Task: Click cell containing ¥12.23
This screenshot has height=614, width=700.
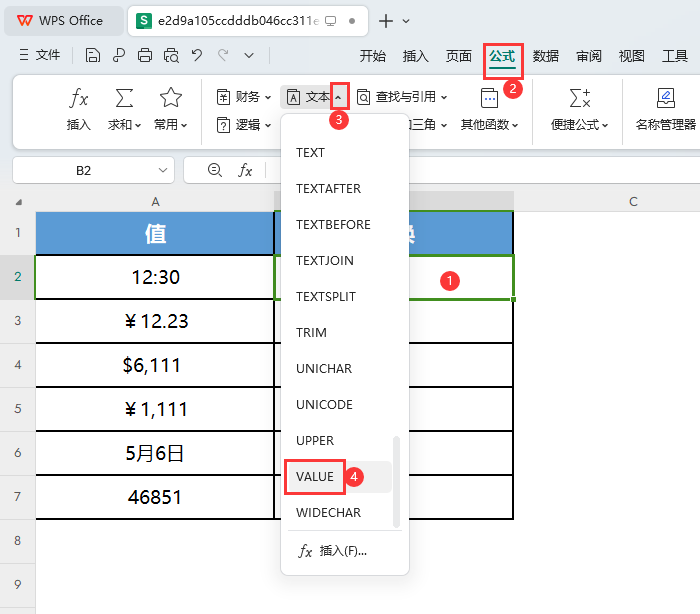Action: coord(155,321)
